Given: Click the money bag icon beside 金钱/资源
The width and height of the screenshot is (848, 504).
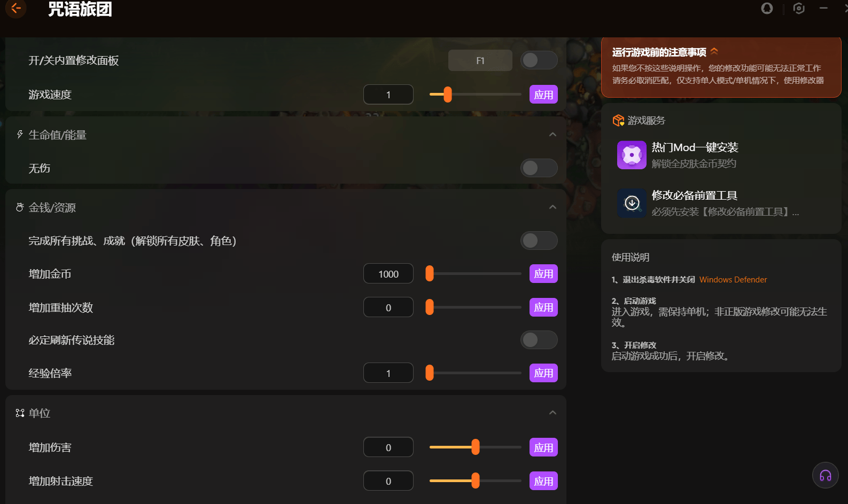Looking at the screenshot, I should coord(20,207).
